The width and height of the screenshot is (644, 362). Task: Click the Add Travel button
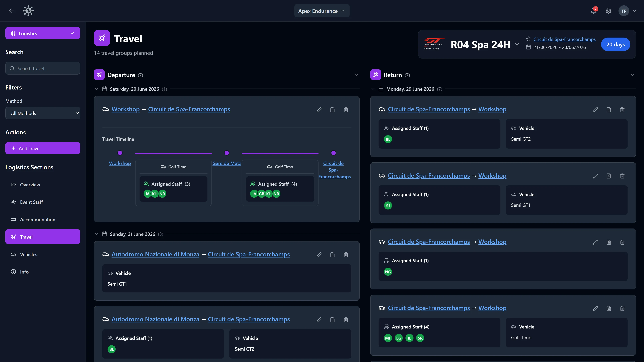tap(43, 148)
